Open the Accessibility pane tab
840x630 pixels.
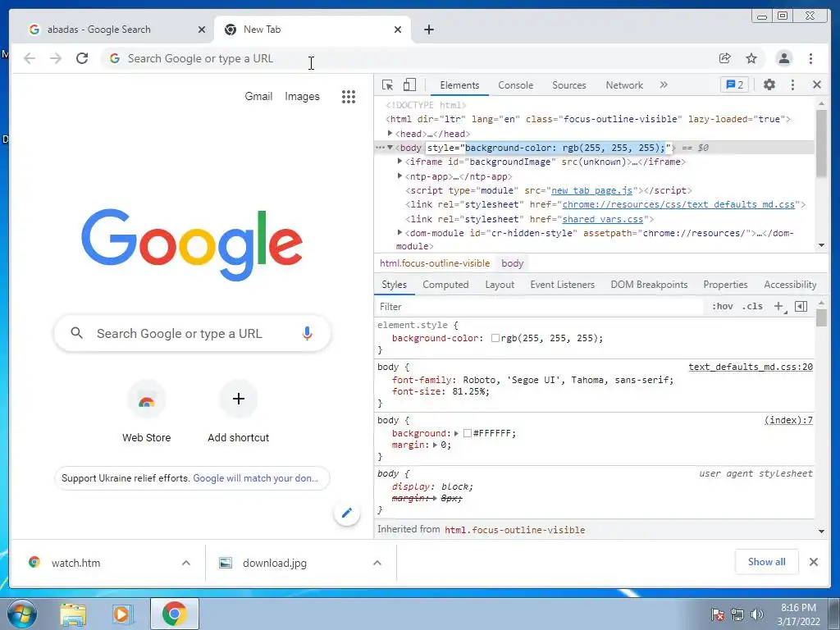tap(790, 285)
